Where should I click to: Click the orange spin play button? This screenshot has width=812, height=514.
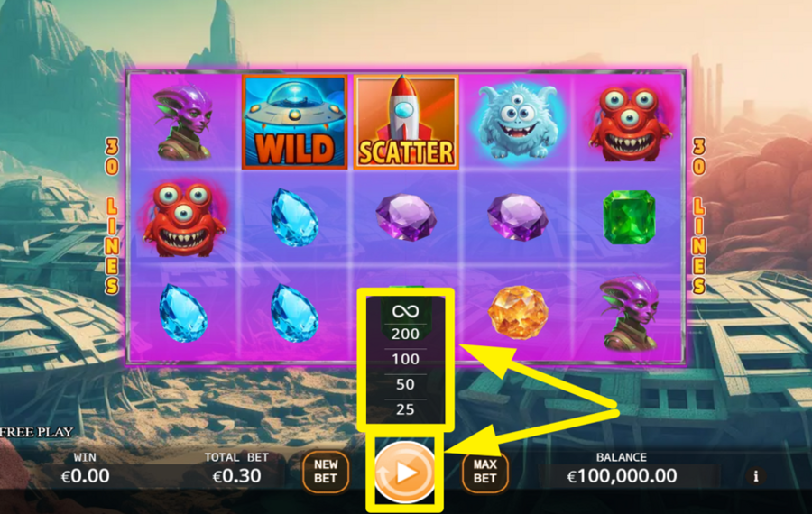click(405, 473)
